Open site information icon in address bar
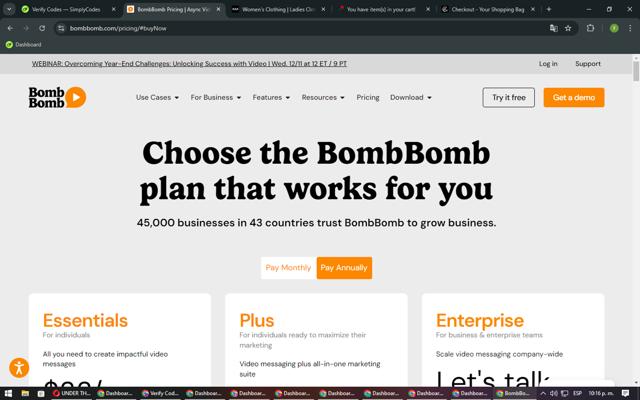 click(x=61, y=28)
